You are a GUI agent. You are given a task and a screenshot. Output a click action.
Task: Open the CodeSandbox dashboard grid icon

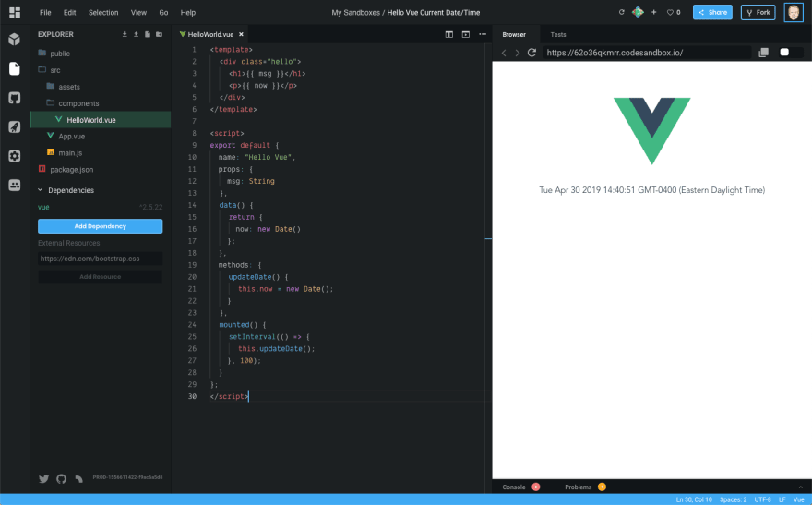15,12
